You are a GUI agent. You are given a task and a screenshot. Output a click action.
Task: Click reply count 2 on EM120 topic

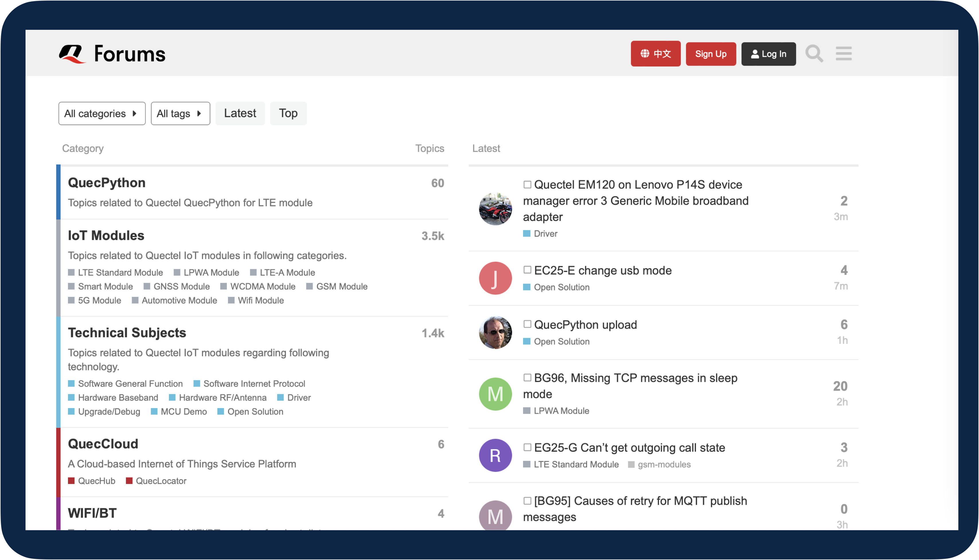click(844, 201)
